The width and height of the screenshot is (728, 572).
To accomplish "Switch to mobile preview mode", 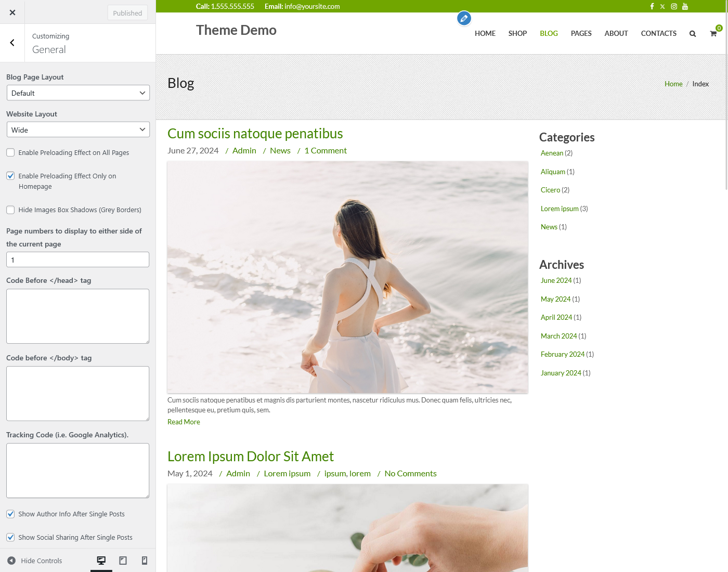I will tap(145, 561).
